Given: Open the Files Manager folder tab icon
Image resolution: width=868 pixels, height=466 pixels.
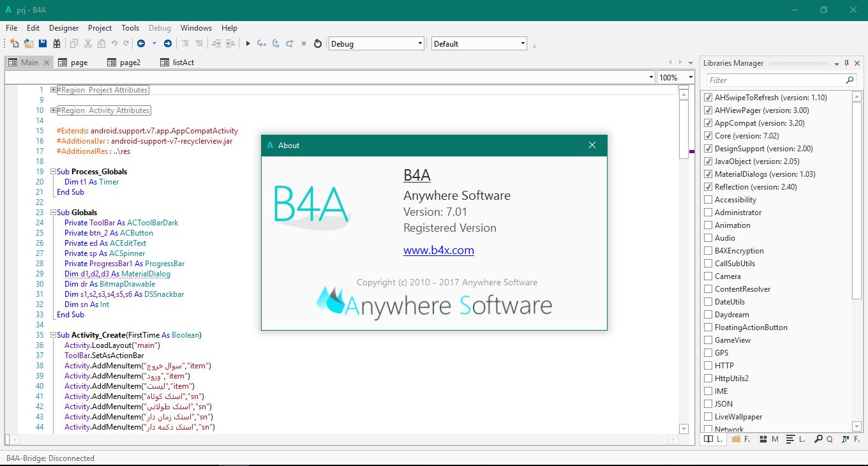Looking at the screenshot, I should 736,439.
